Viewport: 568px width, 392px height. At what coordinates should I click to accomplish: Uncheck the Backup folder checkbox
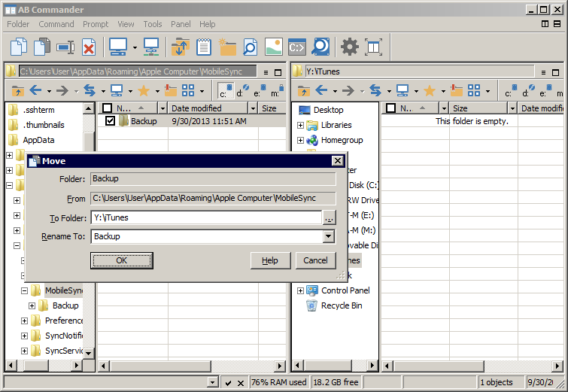pyautogui.click(x=110, y=120)
